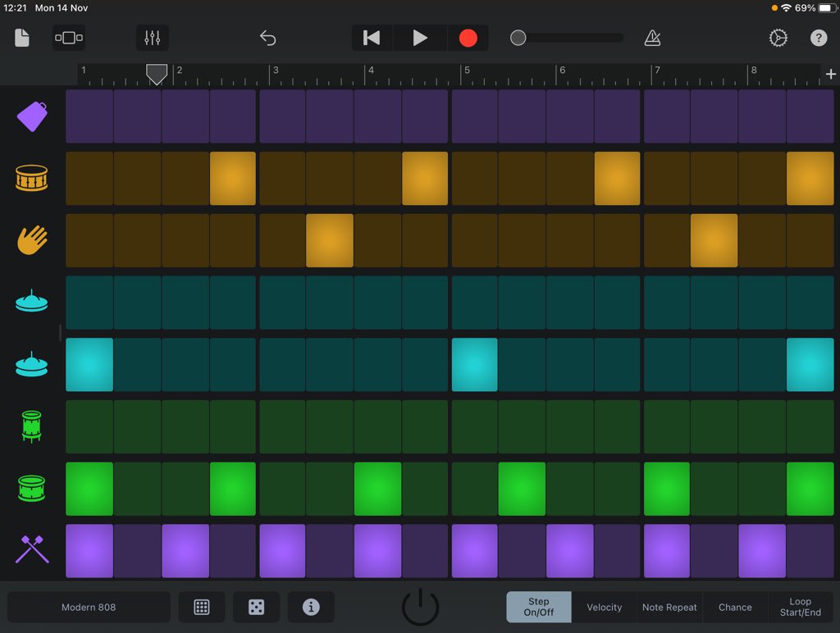This screenshot has height=633, width=840.
Task: Start recording with red Record button
Action: (x=468, y=38)
